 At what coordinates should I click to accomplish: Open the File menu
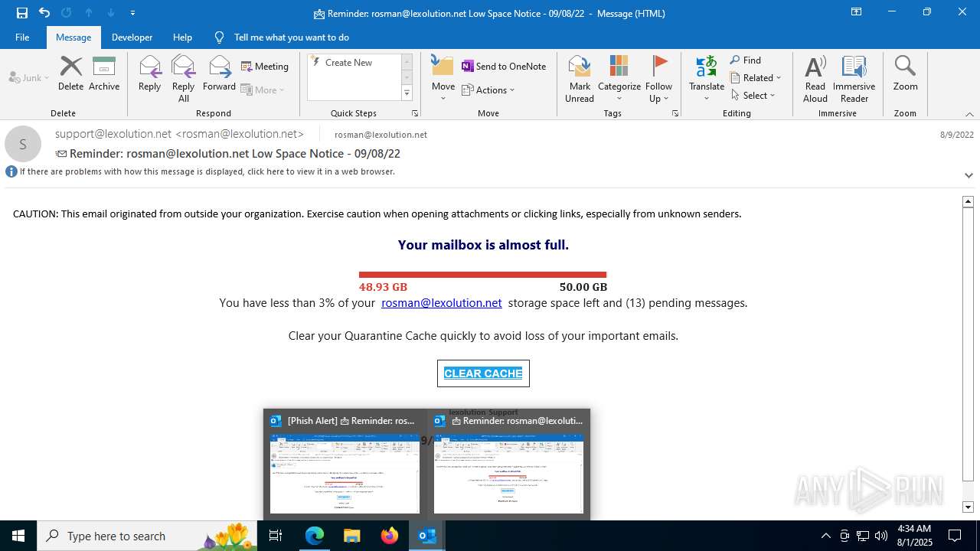(x=22, y=37)
